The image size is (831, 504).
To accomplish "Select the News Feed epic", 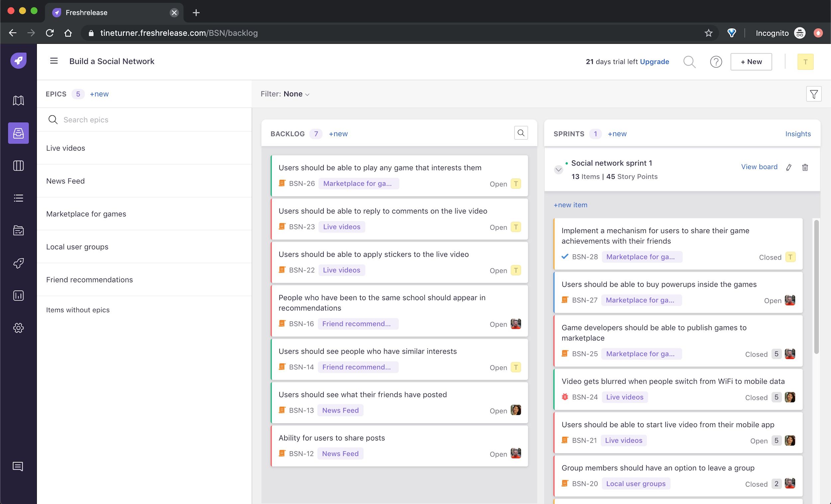I will (144, 181).
